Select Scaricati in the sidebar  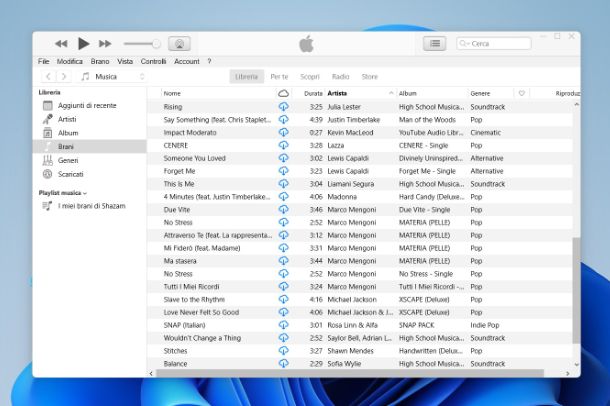[89, 174]
